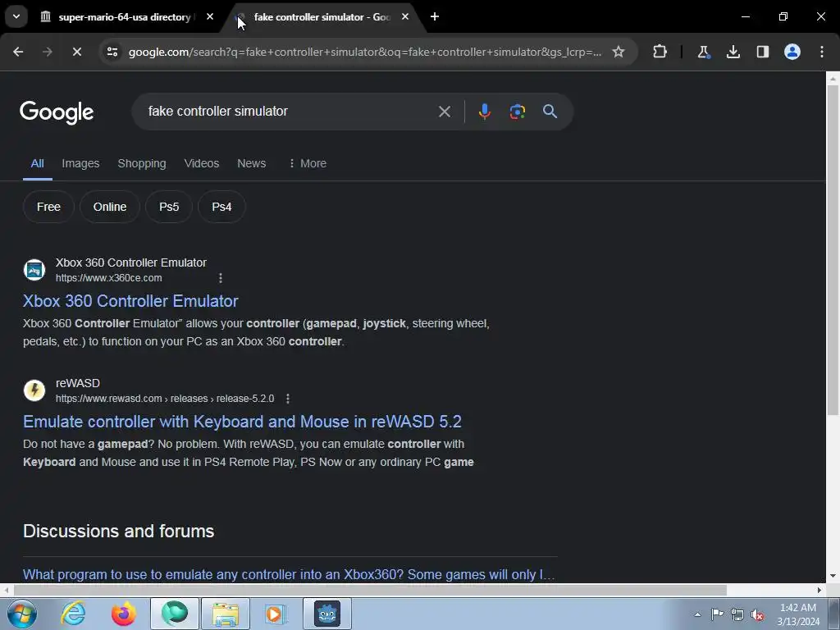Launch Firefox from taskbar

pyautogui.click(x=124, y=614)
